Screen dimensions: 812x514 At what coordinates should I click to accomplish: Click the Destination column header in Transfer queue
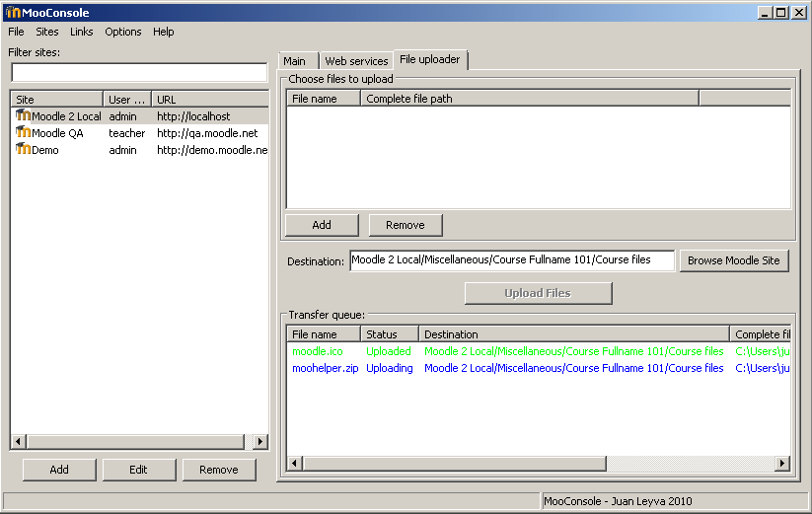574,333
